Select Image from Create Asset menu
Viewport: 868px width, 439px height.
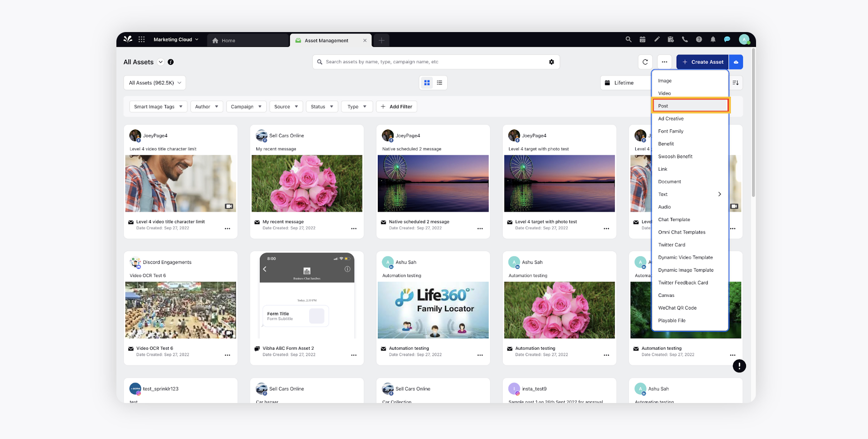coord(690,81)
